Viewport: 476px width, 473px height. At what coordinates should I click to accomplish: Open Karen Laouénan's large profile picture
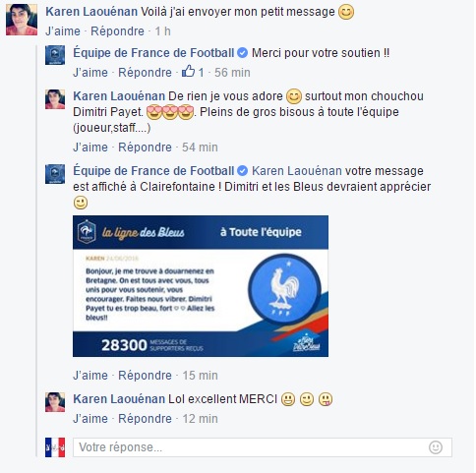[x=22, y=20]
